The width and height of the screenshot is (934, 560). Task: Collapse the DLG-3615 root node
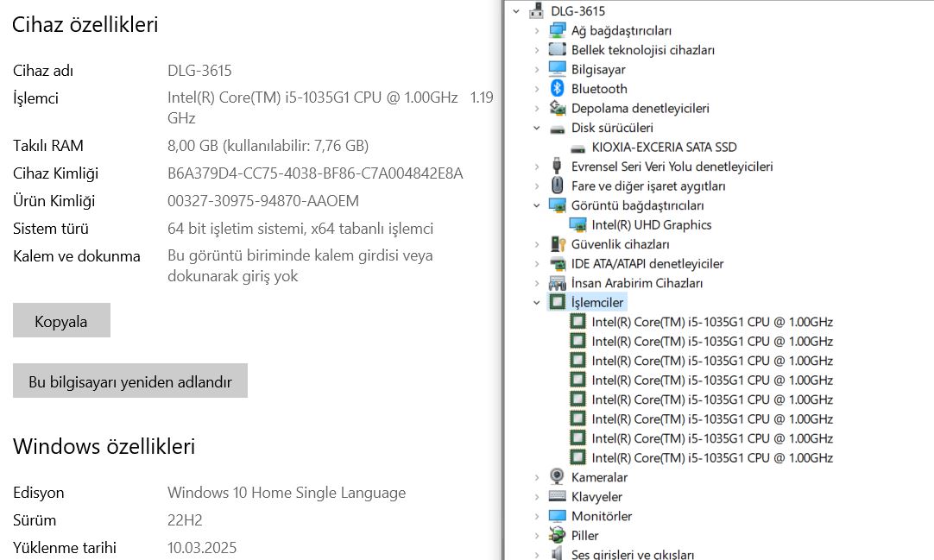pyautogui.click(x=516, y=11)
